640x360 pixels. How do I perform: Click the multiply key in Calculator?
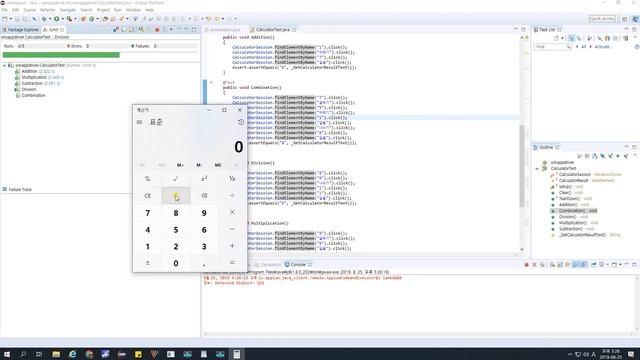point(232,212)
